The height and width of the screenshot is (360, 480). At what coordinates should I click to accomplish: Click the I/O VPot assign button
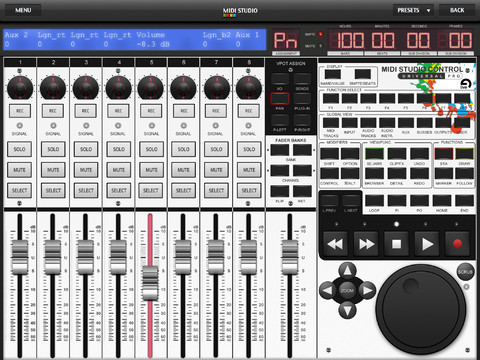[280, 79]
